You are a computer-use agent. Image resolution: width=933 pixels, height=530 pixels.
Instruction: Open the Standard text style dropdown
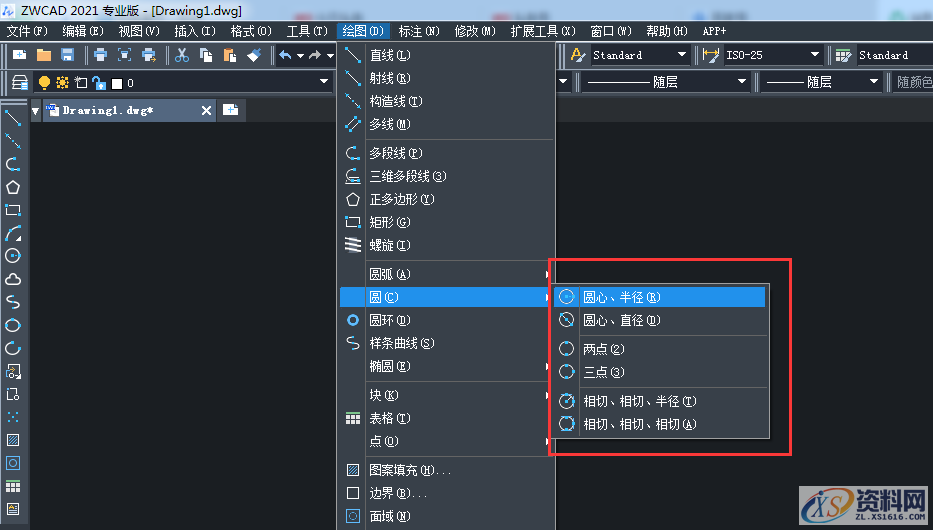[682, 55]
